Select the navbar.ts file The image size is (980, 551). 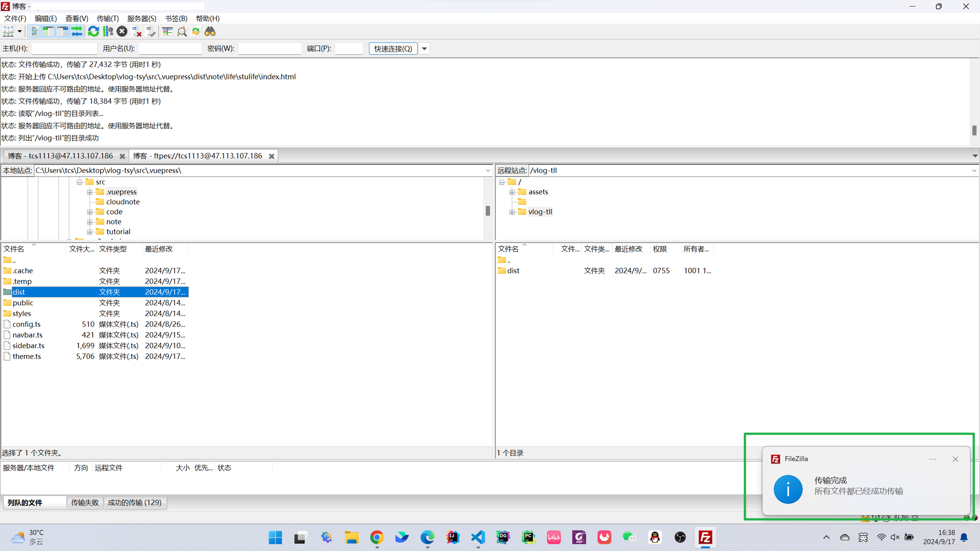point(95,335)
